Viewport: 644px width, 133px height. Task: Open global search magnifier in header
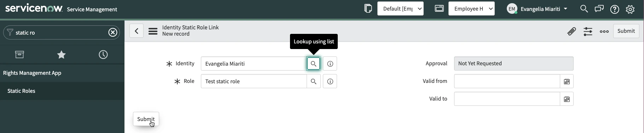coord(584,9)
